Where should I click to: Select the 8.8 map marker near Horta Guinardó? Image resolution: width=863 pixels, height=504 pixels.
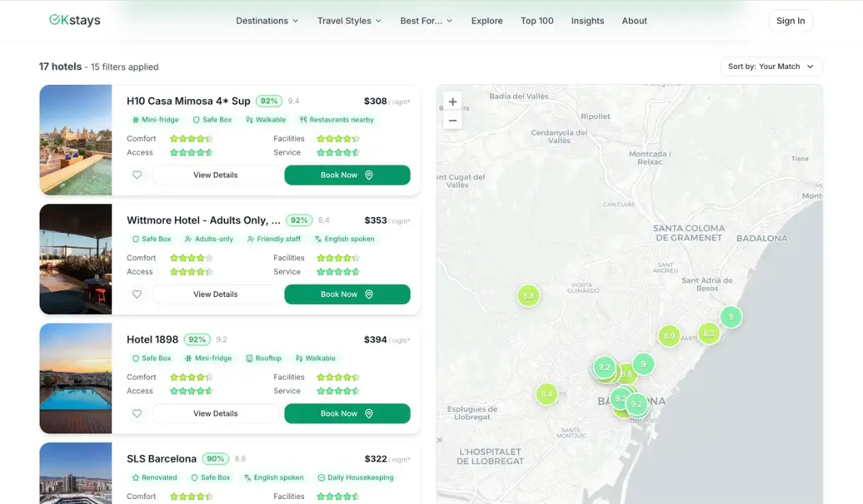click(529, 295)
